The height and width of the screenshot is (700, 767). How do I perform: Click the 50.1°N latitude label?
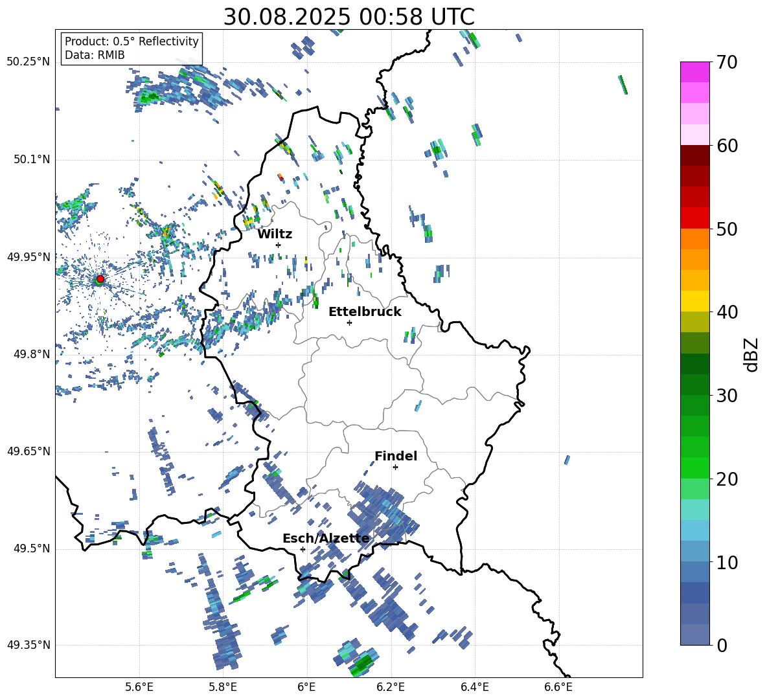31,159
